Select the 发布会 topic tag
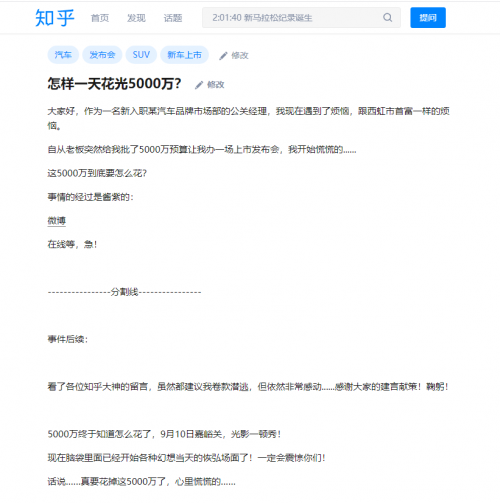The image size is (500, 503). tap(102, 55)
